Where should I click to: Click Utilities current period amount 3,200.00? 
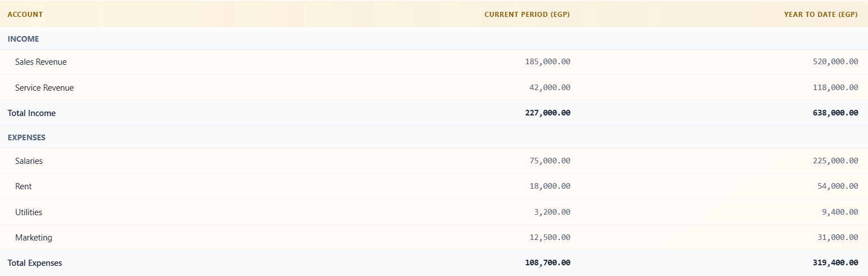tap(550, 212)
